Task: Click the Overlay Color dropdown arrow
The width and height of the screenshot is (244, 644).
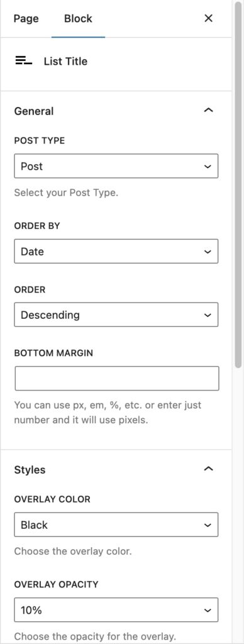Action: [x=208, y=525]
